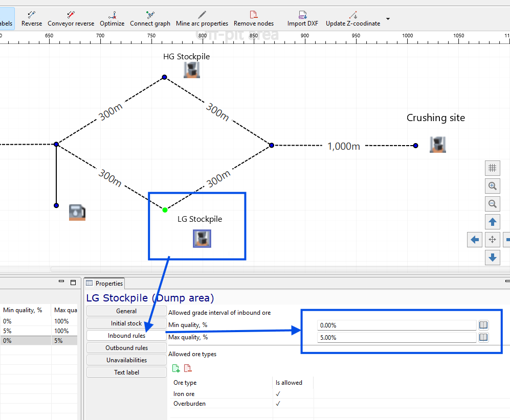Open the Outbound rules section

(126, 348)
